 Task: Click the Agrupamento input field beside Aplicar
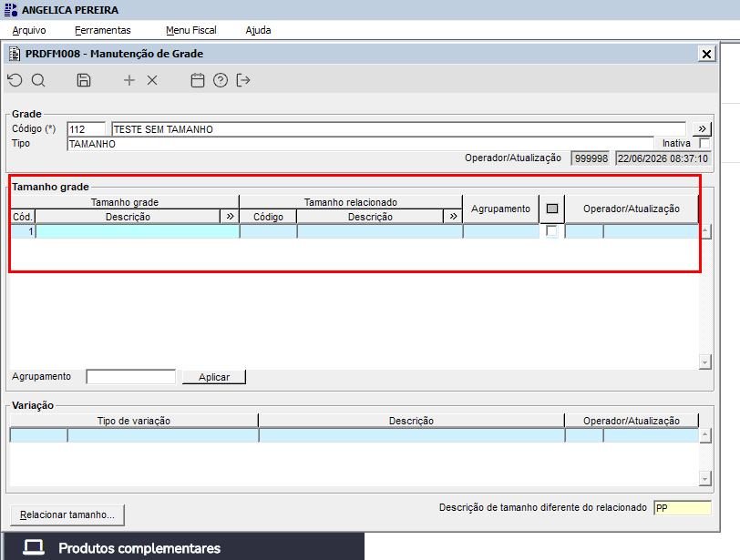(x=130, y=377)
